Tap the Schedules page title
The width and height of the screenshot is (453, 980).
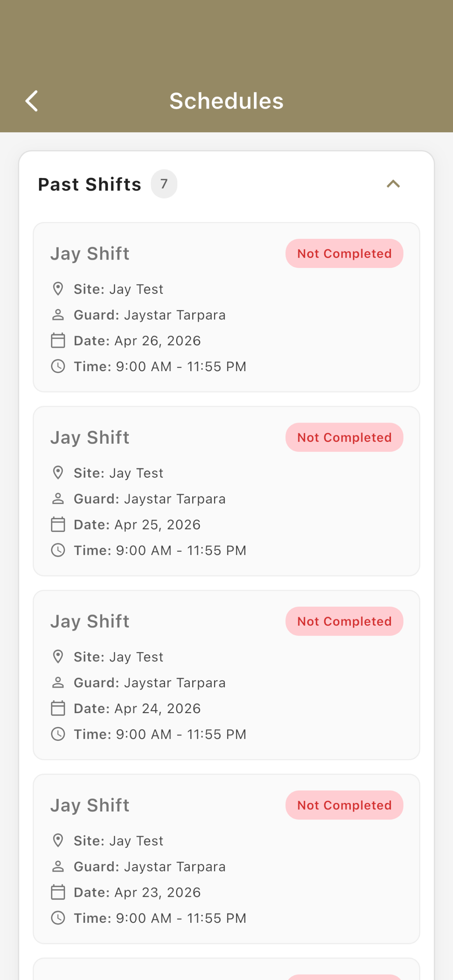point(226,101)
